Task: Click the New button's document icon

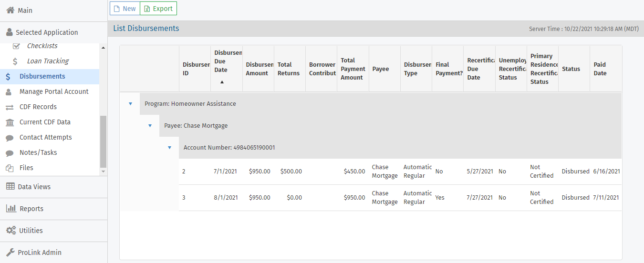Action: tap(116, 9)
